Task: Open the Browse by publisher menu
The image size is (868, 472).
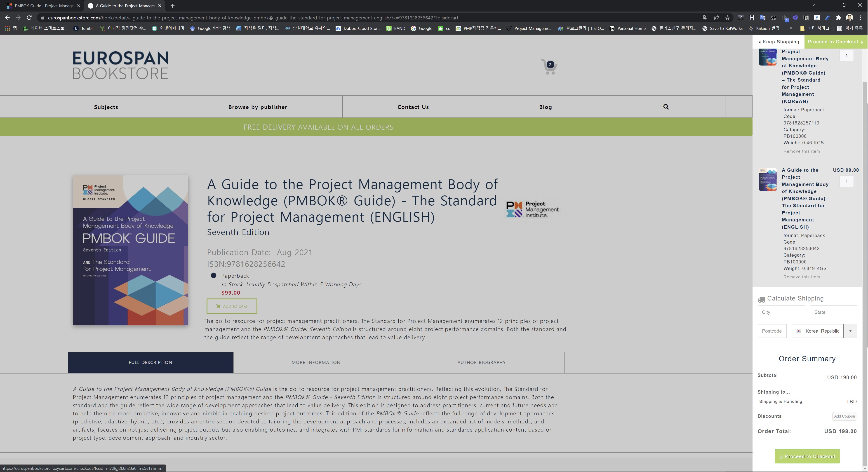Action: (x=257, y=107)
